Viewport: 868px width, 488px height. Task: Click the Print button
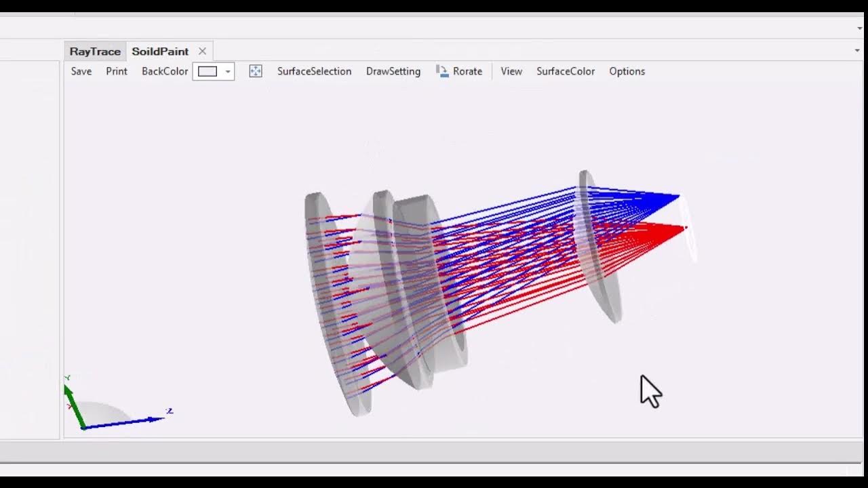click(x=116, y=71)
